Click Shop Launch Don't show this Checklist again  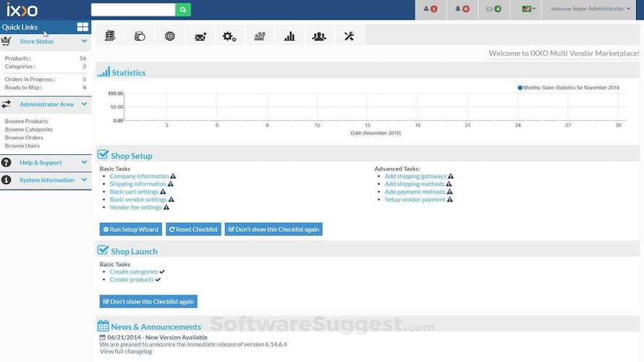(x=148, y=302)
